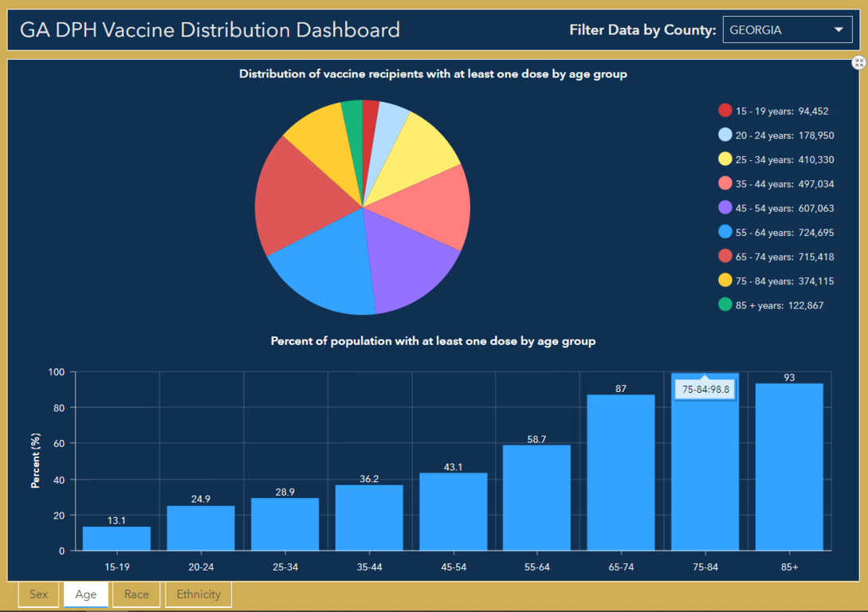Collapse the chart panel using the shrink icon
This screenshot has width=868, height=612.
point(858,62)
